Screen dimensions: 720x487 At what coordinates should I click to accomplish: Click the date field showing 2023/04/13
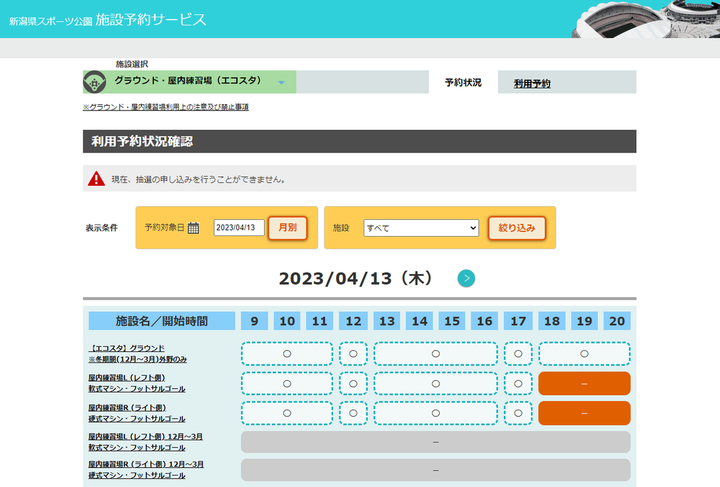[x=238, y=228]
